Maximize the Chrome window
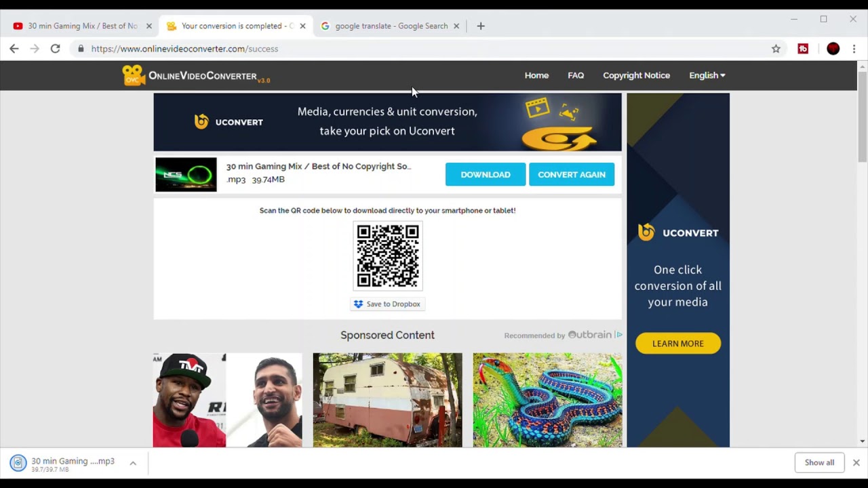 [x=823, y=19]
